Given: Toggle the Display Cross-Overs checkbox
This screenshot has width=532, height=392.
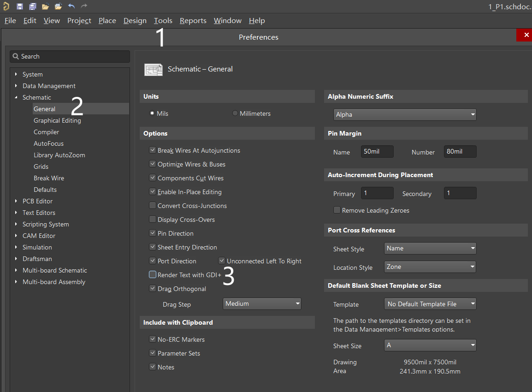Looking at the screenshot, I should 153,220.
